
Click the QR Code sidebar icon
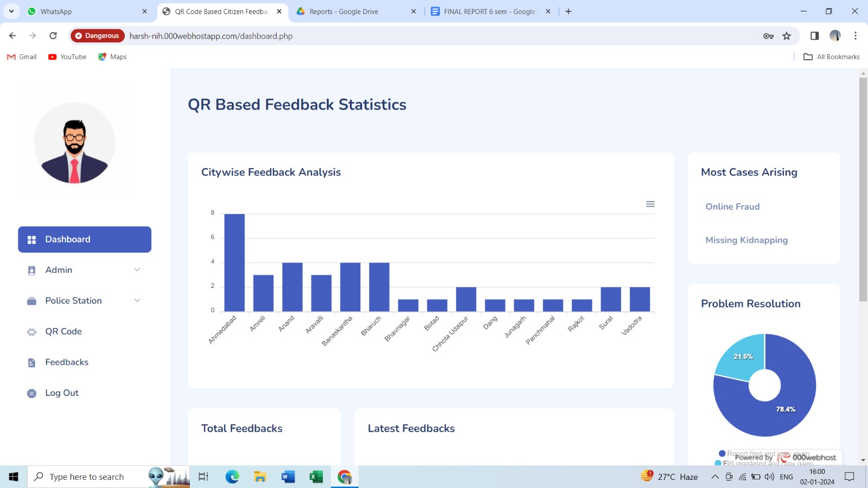[31, 332]
